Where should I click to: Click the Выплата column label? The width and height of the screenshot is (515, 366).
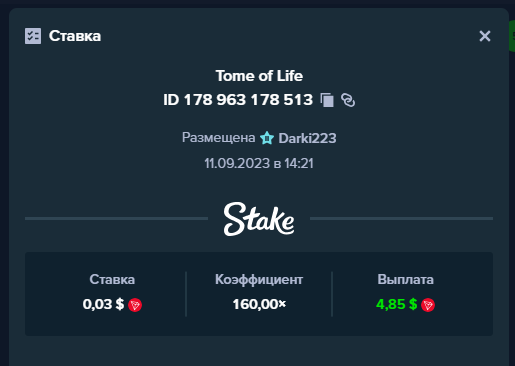pos(405,280)
